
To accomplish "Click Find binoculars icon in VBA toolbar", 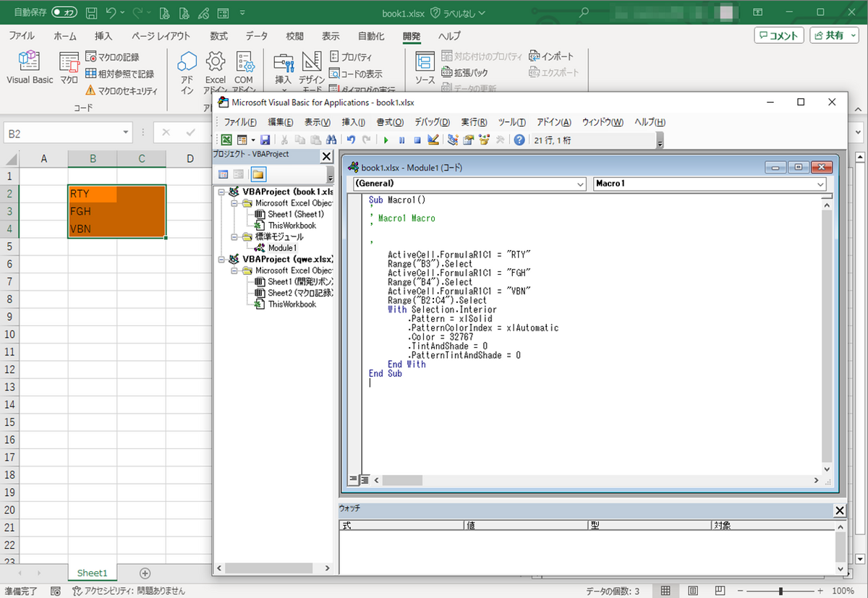I will 331,140.
